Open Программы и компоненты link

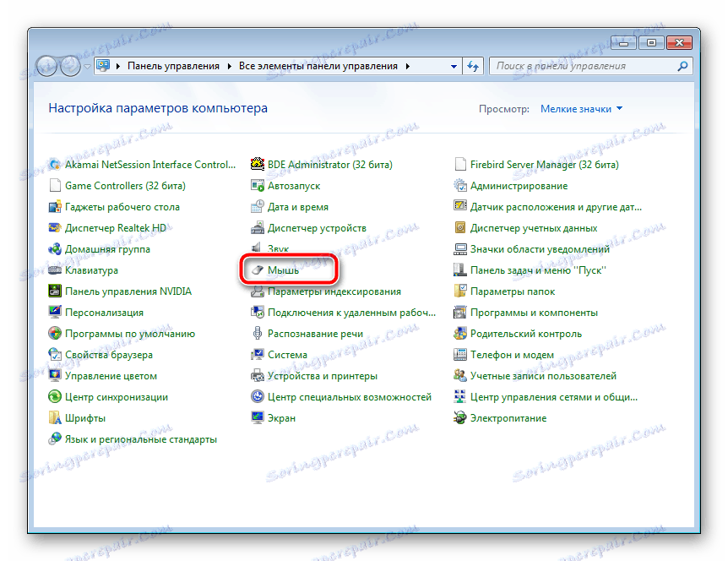534,313
